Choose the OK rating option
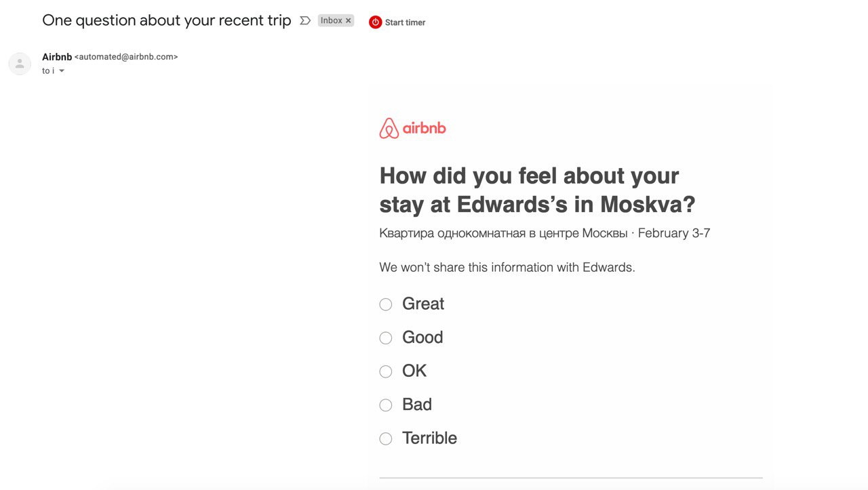 [x=386, y=371]
